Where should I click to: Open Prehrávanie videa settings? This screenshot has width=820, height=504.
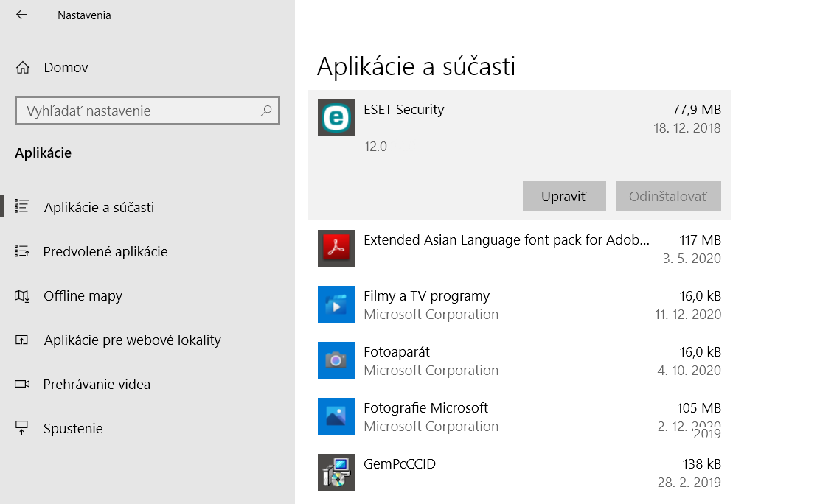click(97, 385)
